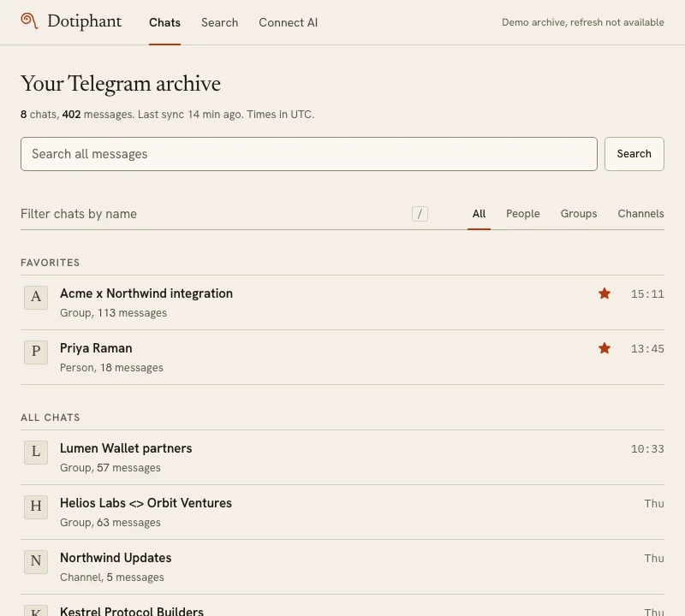Click 'Demo archive, refresh not available' notice
685x616 pixels.
[583, 22]
